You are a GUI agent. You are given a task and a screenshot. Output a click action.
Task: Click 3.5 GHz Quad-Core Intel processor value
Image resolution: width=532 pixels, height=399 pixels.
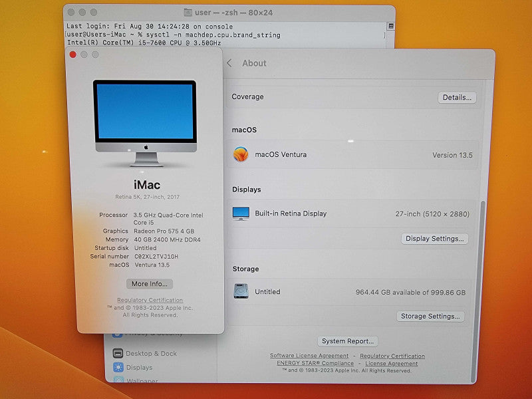[x=168, y=219]
